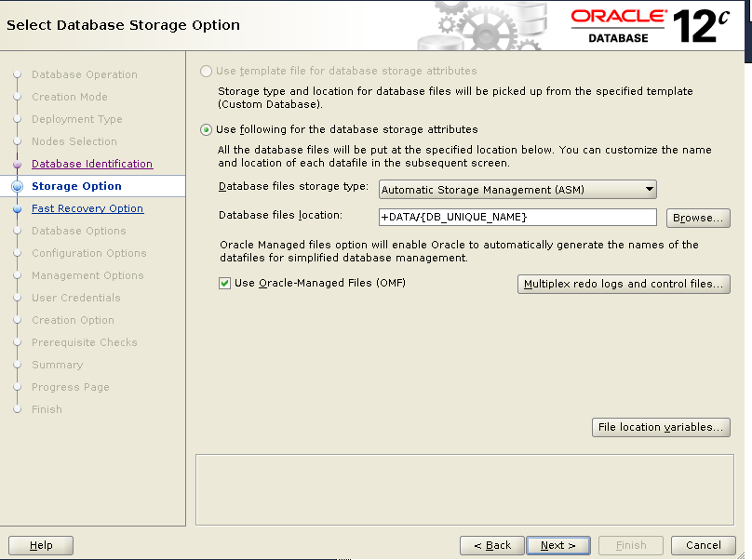Image resolution: width=752 pixels, height=560 pixels.
Task: Toggle Use Oracle-Managed Files (OMF) checkbox
Action: click(x=224, y=283)
